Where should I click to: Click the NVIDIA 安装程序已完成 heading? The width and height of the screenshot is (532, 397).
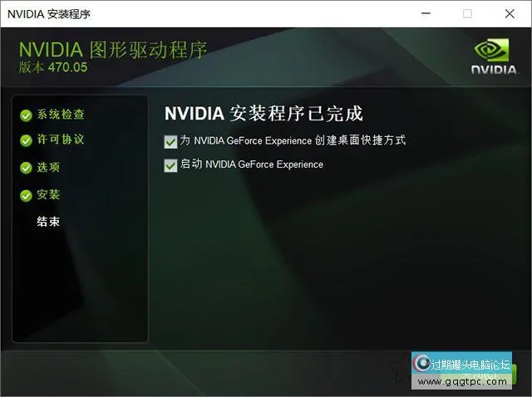264,114
